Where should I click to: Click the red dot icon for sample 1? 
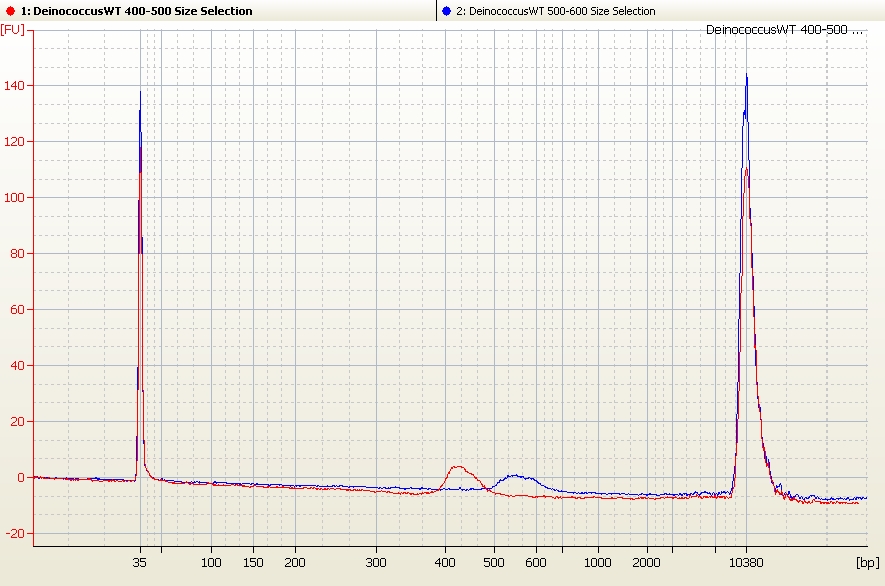pos(11,11)
